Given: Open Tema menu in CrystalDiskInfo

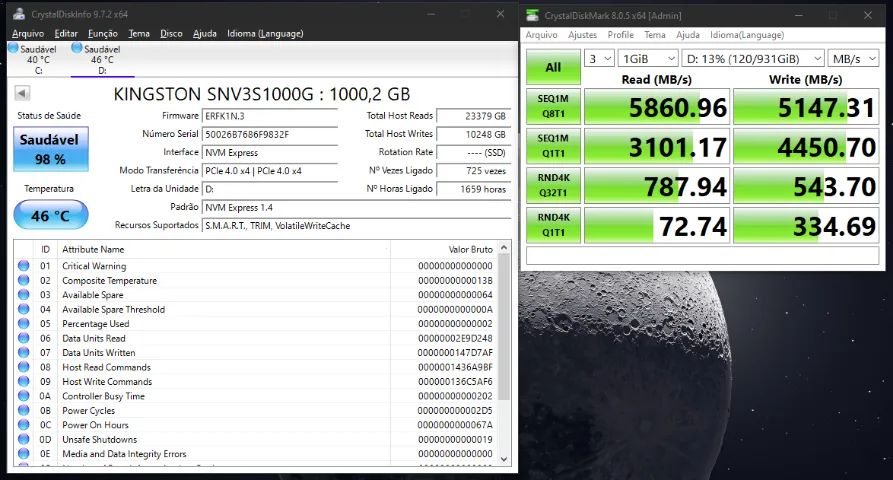Looking at the screenshot, I should click(x=139, y=34).
